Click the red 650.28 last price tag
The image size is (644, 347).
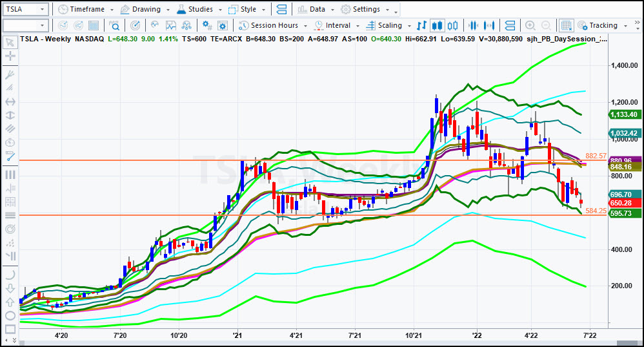click(624, 203)
